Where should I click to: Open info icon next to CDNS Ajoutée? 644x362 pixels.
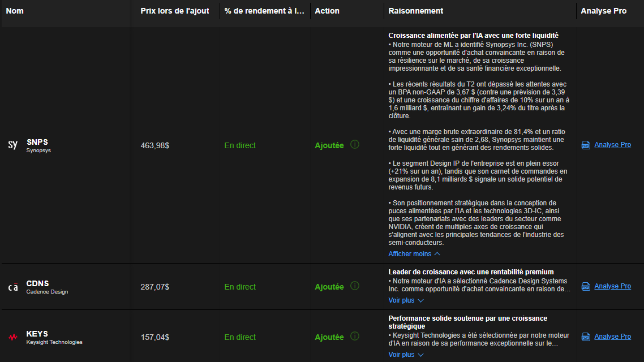click(354, 286)
